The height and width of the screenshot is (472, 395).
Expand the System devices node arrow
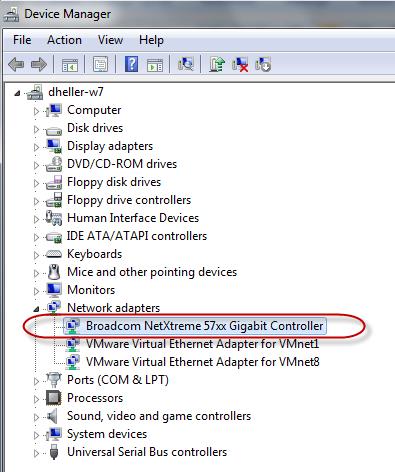tap(36, 435)
